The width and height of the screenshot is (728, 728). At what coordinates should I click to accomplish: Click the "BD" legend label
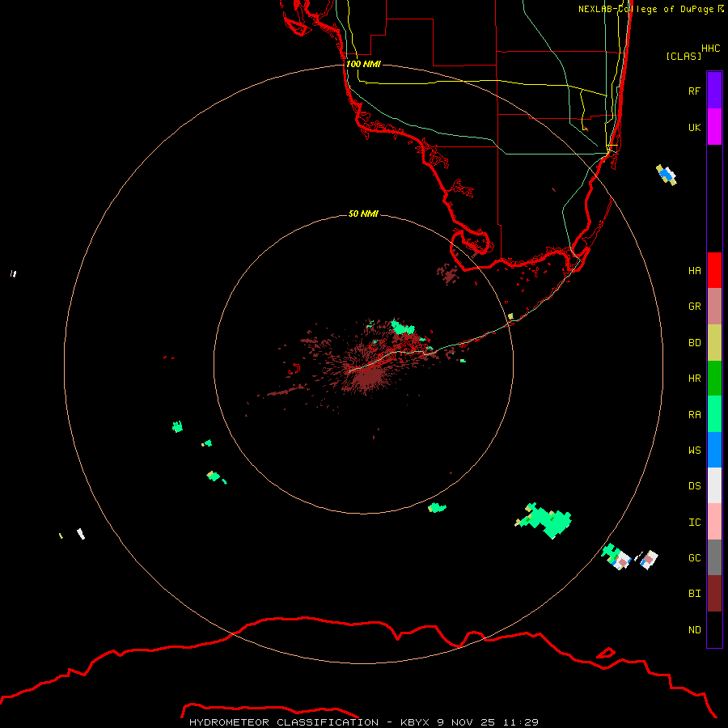coord(694,343)
